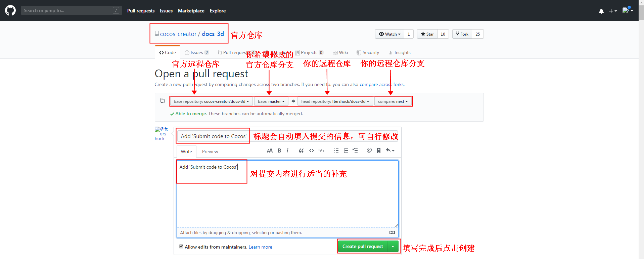Open Pull requests in top navigation

tap(141, 11)
